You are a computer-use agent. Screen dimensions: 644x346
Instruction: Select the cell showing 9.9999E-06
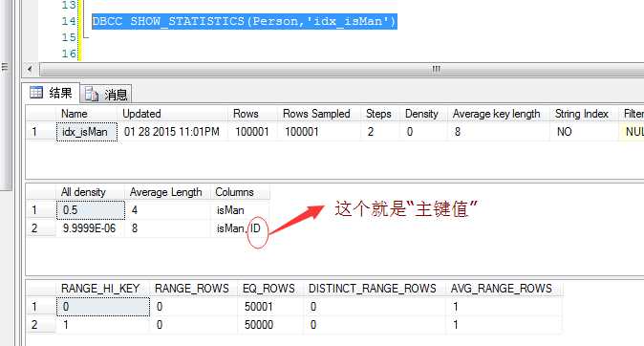(x=91, y=228)
